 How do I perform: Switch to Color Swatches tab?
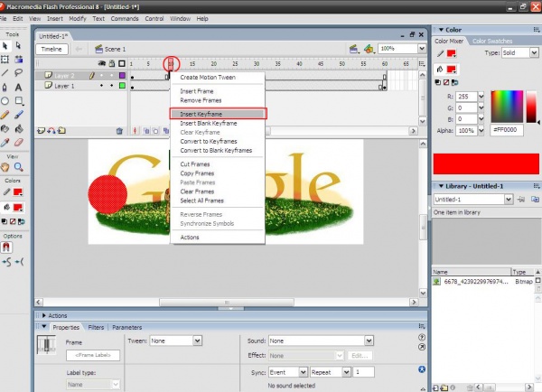[x=492, y=42]
